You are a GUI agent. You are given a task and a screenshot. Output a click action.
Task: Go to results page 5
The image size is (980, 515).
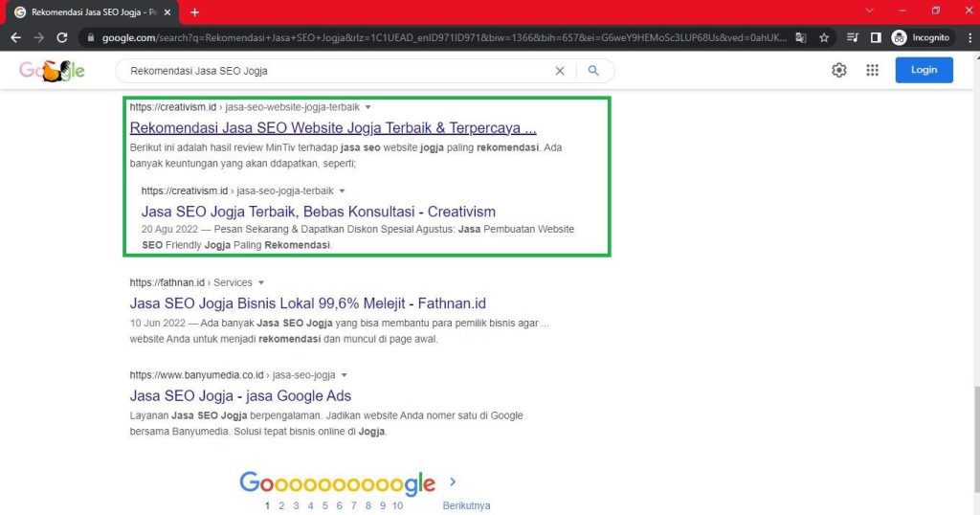(324, 505)
